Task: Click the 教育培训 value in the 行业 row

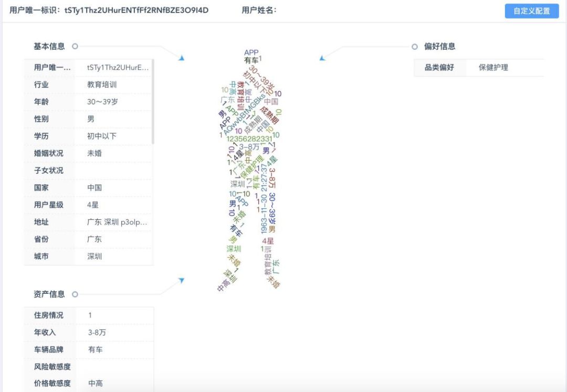Action: click(x=102, y=84)
